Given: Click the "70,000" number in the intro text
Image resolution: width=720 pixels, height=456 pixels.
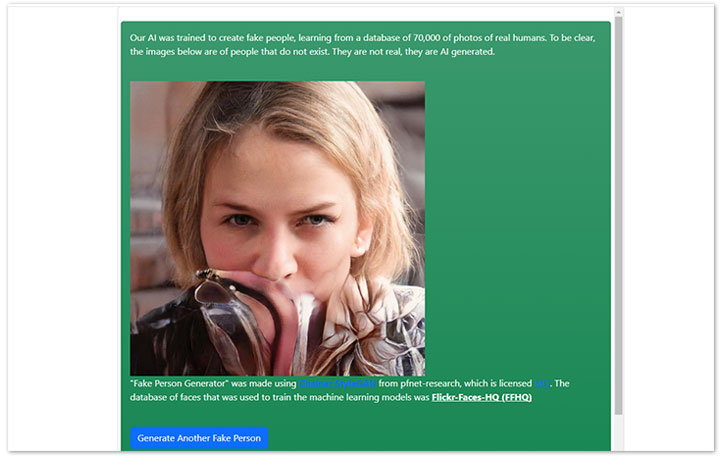Looking at the screenshot, I should point(426,38).
